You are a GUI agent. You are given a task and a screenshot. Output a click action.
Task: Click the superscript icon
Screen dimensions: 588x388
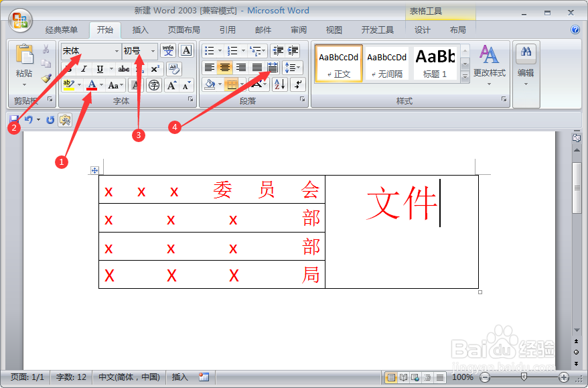[155, 68]
